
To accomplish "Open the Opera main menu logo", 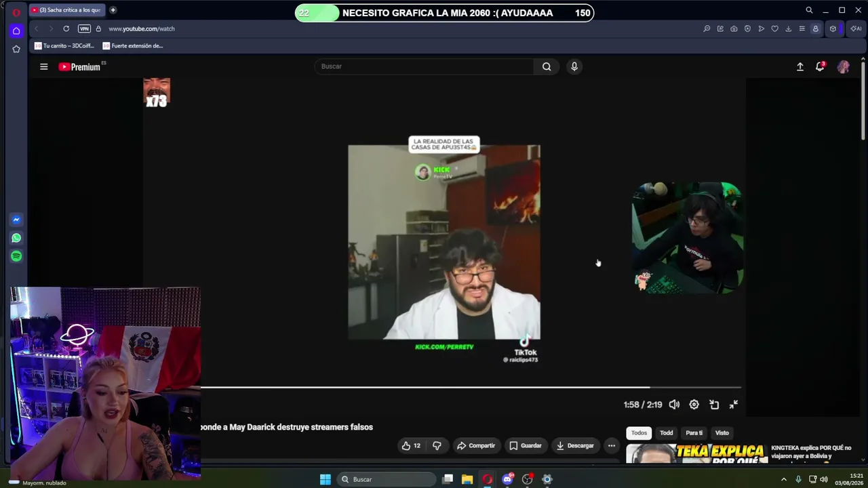I will [x=16, y=12].
